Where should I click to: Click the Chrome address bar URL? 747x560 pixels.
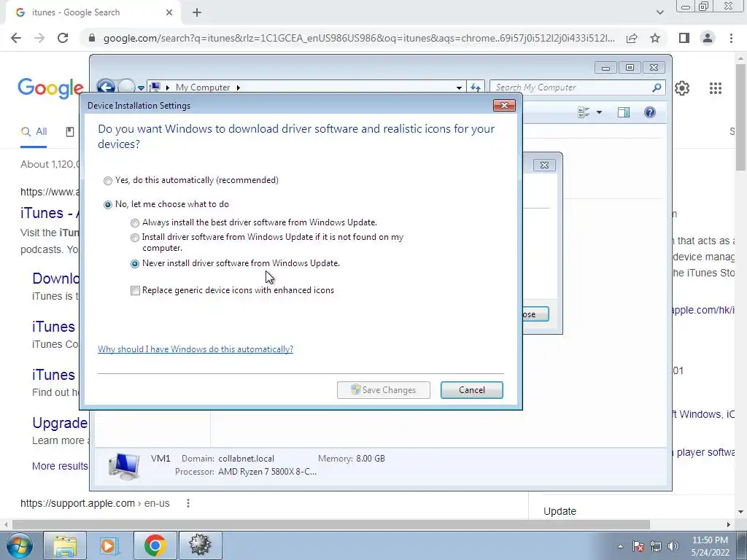click(x=358, y=38)
